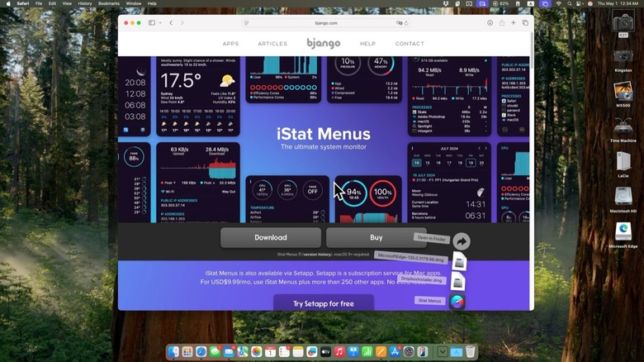The width and height of the screenshot is (644, 362).
Task: Click the Safari sidebar toggle icon
Action: pos(152,23)
